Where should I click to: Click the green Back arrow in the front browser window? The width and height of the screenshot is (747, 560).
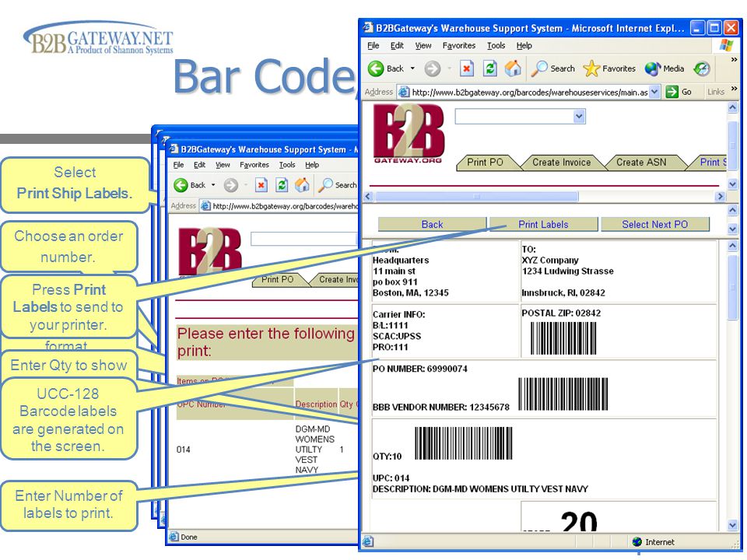click(376, 68)
